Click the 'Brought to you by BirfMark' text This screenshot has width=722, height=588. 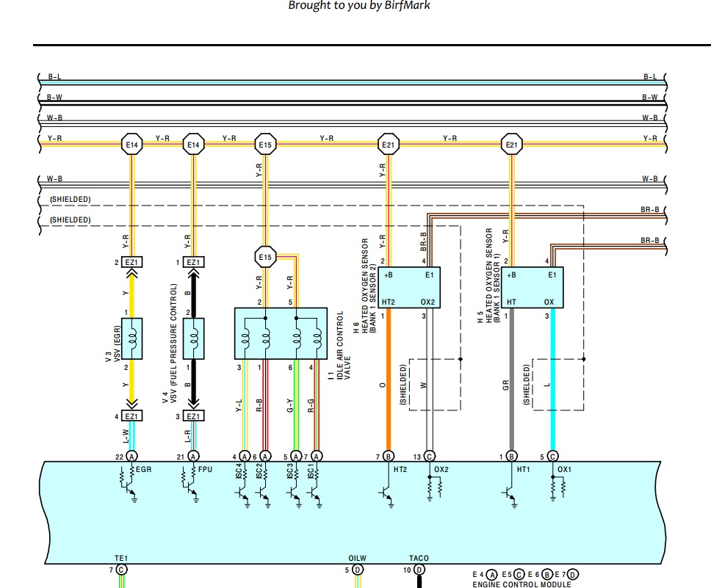pyautogui.click(x=359, y=6)
